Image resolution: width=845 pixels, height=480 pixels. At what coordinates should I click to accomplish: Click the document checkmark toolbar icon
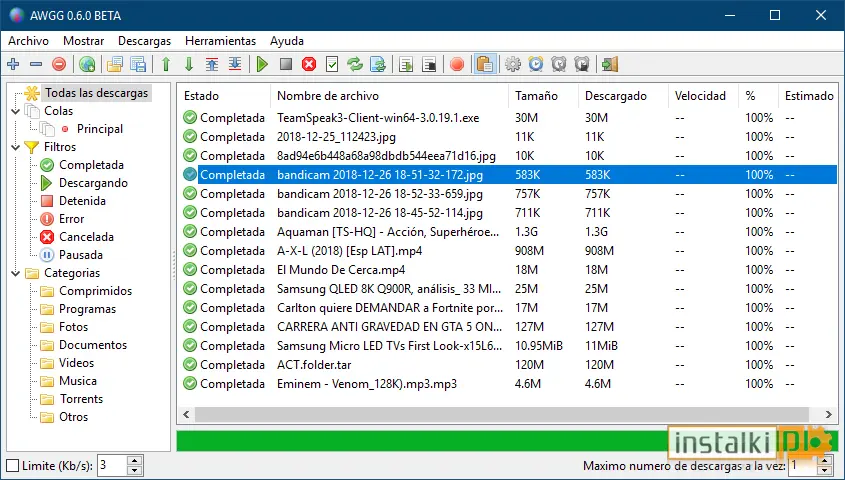332,65
